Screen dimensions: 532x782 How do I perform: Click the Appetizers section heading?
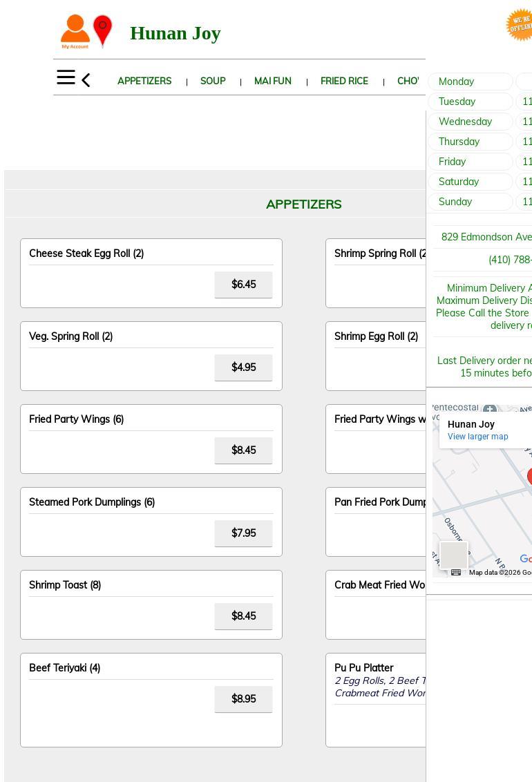pos(303,204)
